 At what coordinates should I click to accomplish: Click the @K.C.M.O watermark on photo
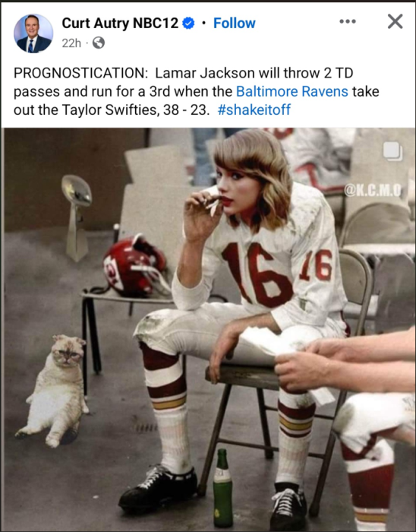[x=373, y=190]
